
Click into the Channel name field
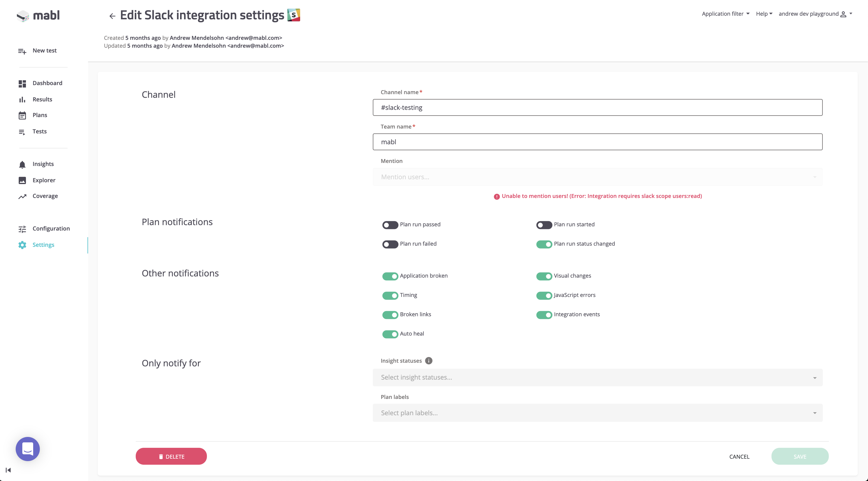(597, 107)
